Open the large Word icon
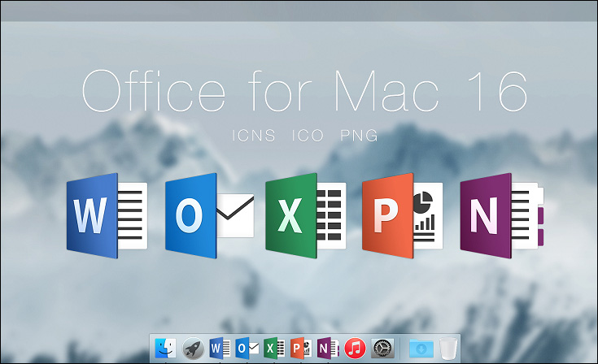This screenshot has width=598, height=364. coord(107,216)
